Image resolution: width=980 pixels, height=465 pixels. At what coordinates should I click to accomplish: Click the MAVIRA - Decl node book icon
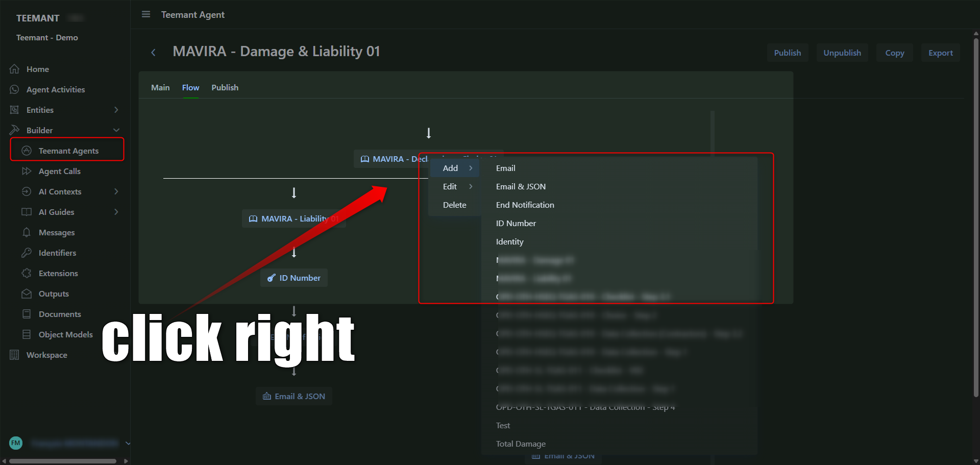pyautogui.click(x=365, y=159)
